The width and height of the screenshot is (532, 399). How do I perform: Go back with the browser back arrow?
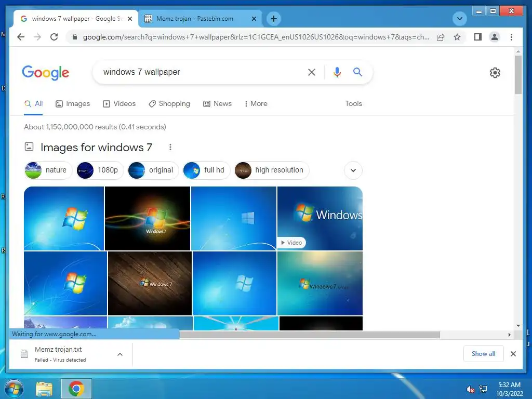21,37
